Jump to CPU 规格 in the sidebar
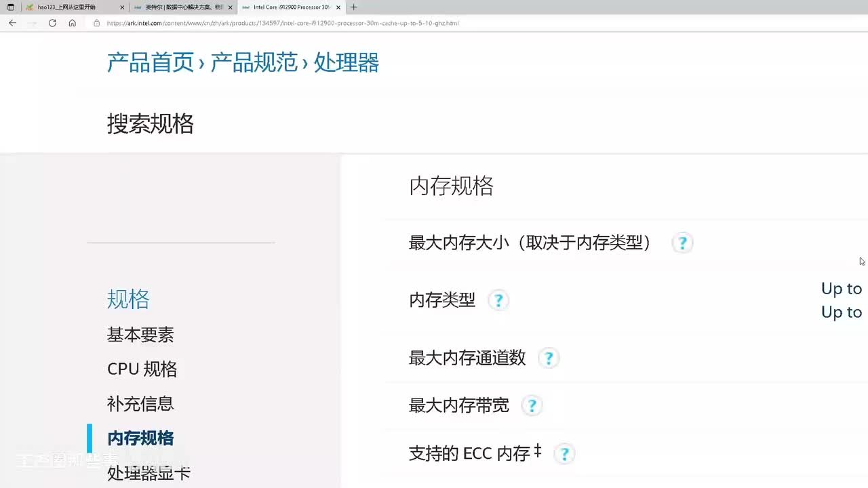The image size is (868, 488). (142, 369)
